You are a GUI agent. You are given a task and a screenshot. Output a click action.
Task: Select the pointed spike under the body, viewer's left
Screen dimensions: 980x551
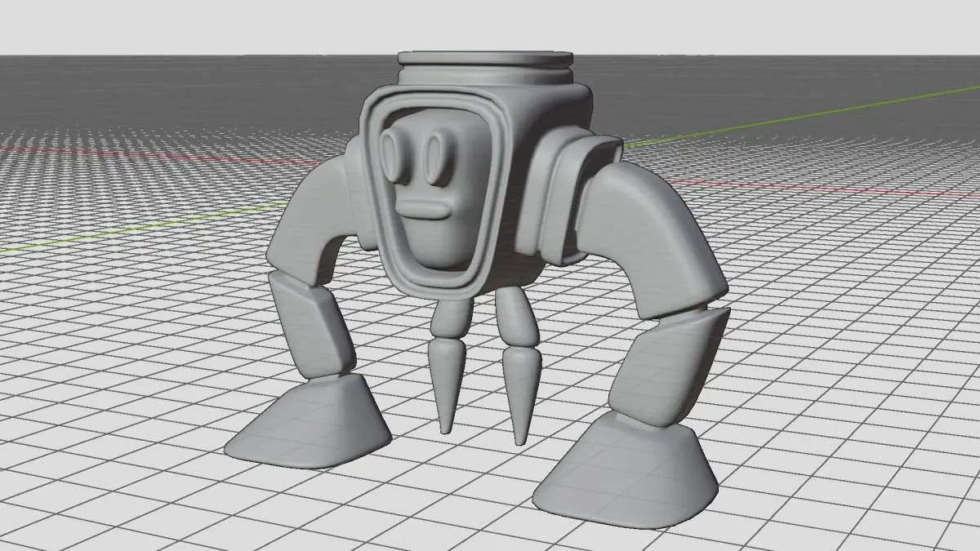click(x=448, y=384)
